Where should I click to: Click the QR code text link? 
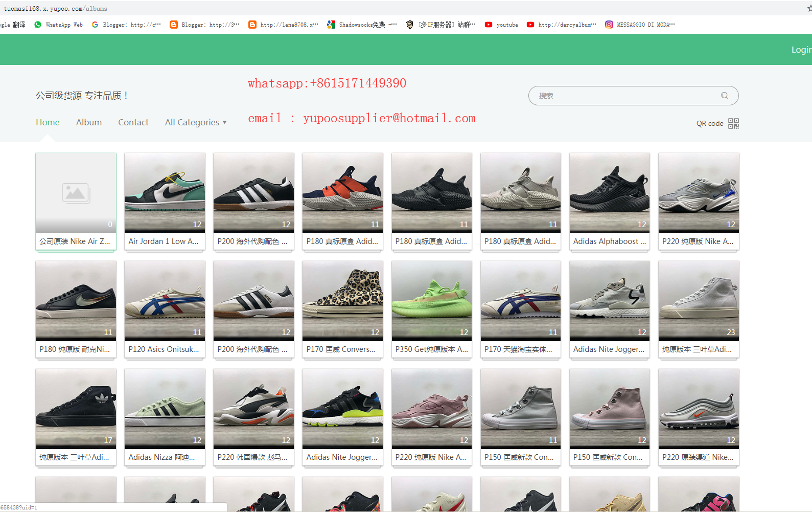710,123
